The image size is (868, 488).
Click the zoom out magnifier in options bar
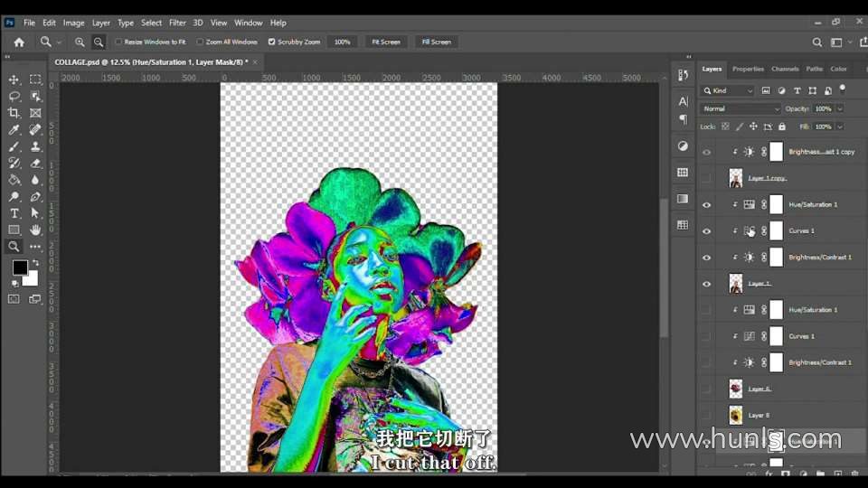point(98,42)
